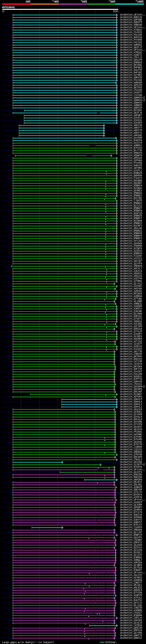Image resolution: width=146 pixels, height=644 pixels.
Task: Click hit label UniRef100_A7NSU2
Action: pyautogui.click(x=131, y=52)
